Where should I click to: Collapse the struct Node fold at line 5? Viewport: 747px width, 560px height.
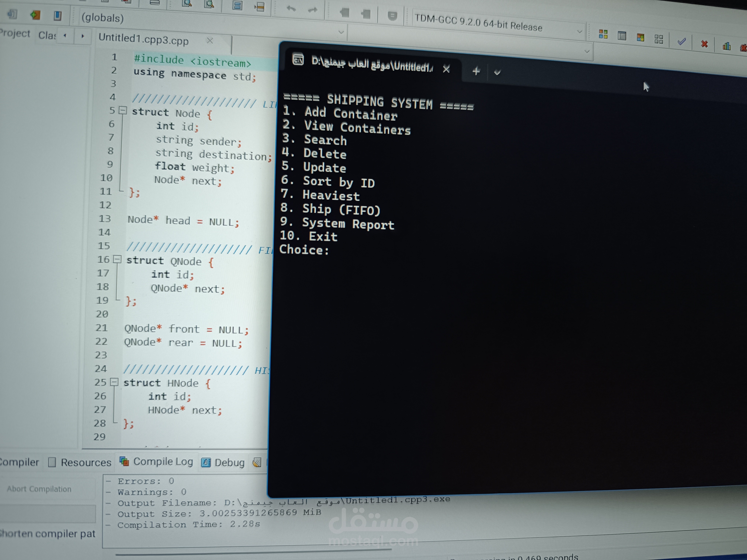pyautogui.click(x=123, y=110)
